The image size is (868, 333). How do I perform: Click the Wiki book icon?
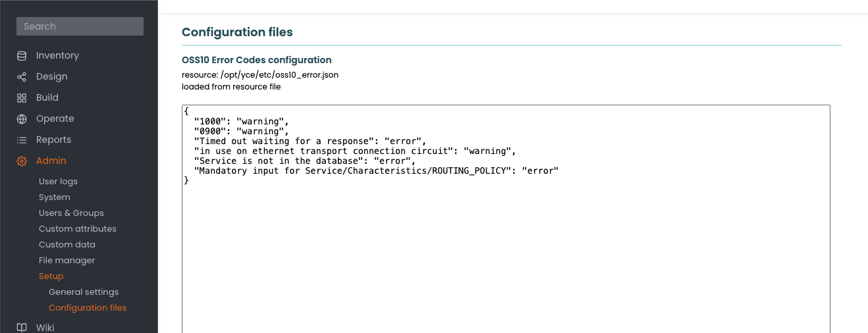22,327
